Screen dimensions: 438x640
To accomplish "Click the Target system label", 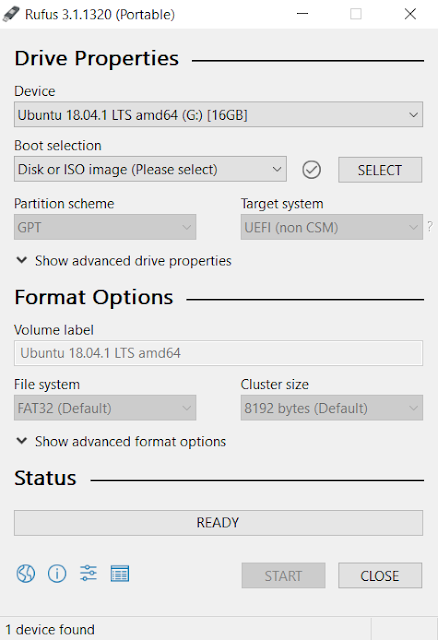I will click(x=282, y=204).
